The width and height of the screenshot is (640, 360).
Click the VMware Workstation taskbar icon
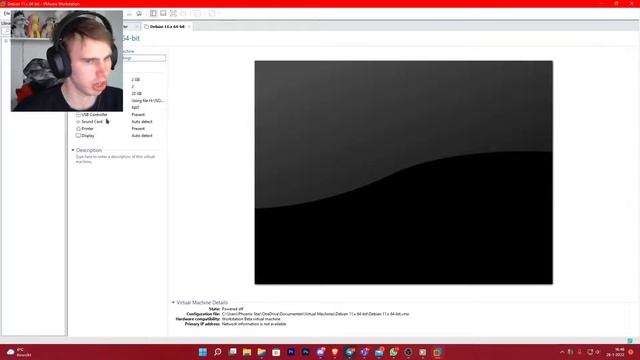click(x=438, y=352)
